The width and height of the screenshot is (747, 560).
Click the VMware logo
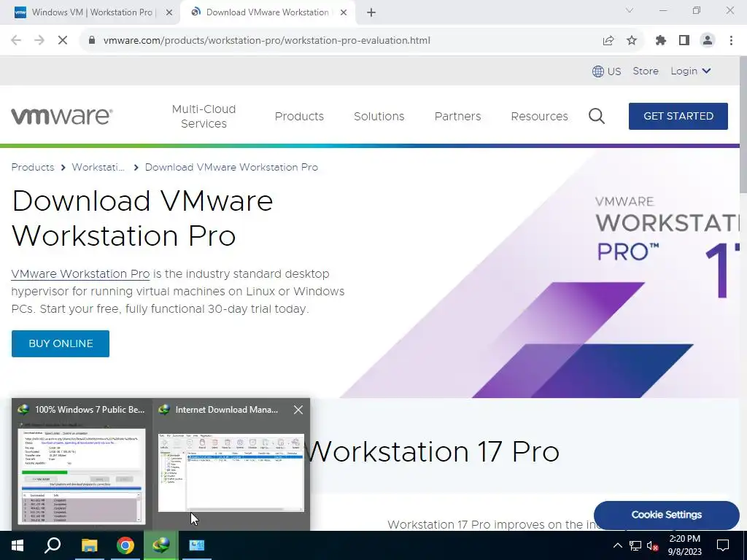(x=62, y=116)
